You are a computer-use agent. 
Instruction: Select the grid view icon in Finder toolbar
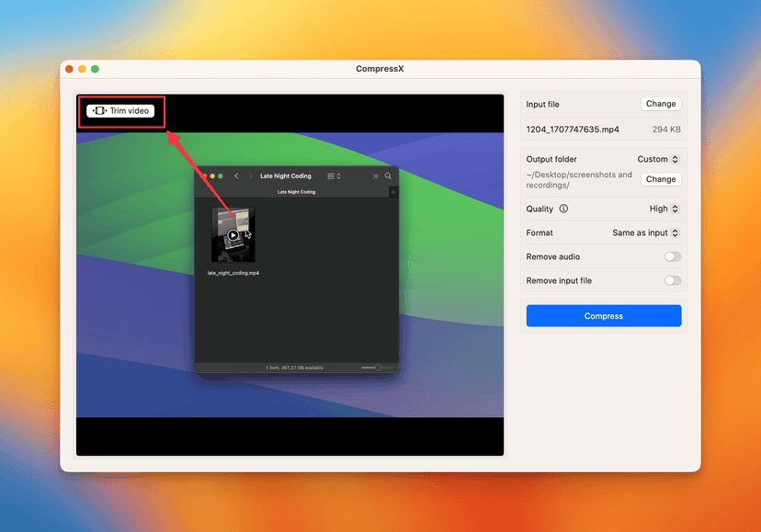[330, 175]
